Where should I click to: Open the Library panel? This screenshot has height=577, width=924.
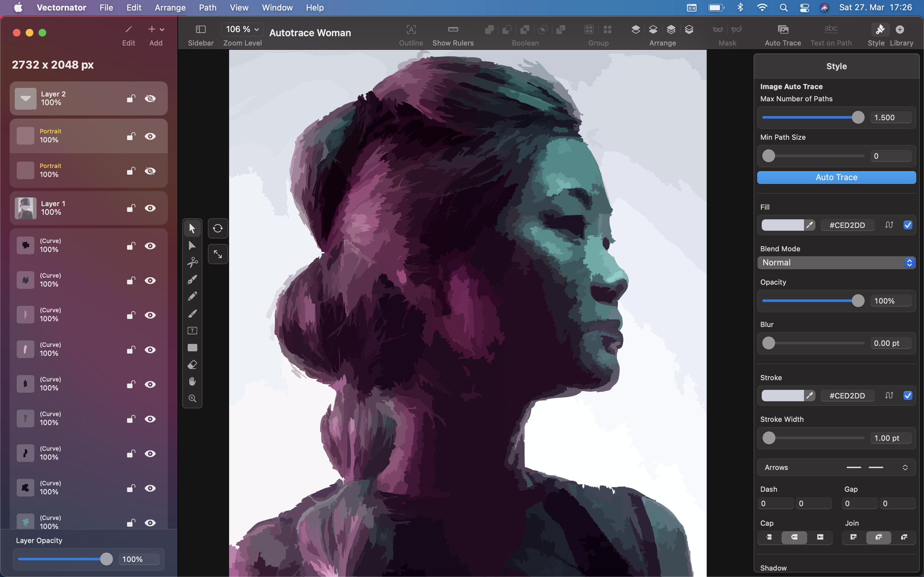(900, 29)
